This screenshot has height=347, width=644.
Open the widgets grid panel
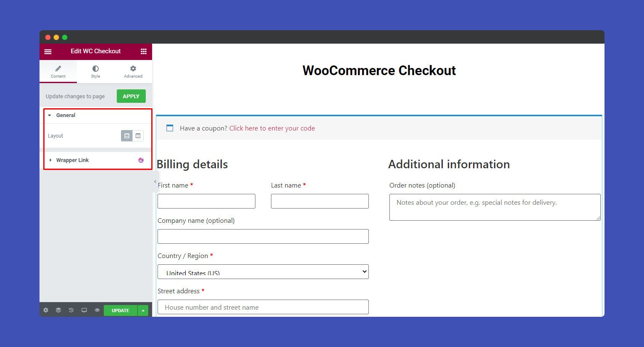[144, 51]
